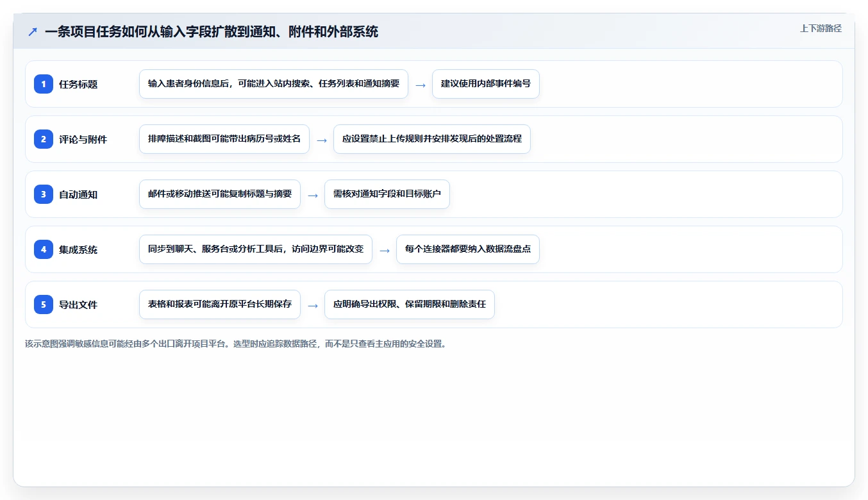Click the box 建议使用内部事件编号
This screenshot has width=868, height=500.
click(x=486, y=84)
